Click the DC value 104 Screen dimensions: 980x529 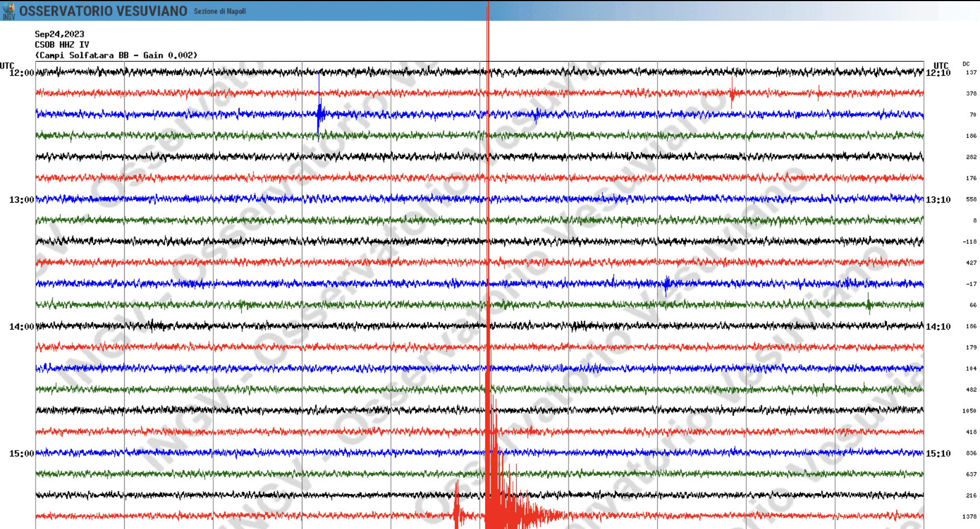coord(971,369)
